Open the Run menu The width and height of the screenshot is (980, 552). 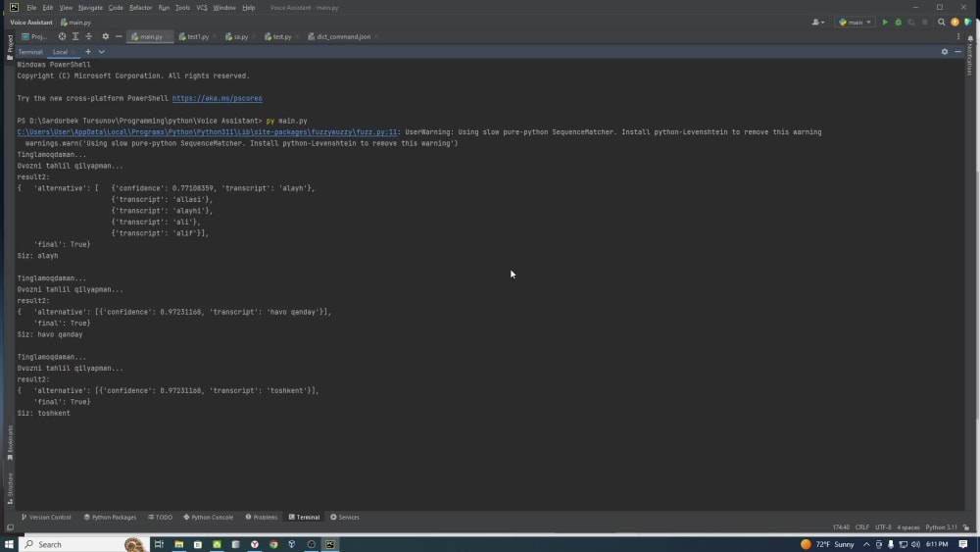click(164, 8)
